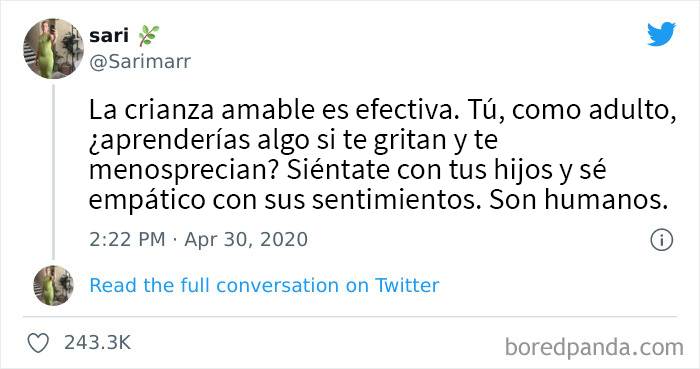Open the display name sari
The height and width of the screenshot is (369, 700).
[109, 36]
